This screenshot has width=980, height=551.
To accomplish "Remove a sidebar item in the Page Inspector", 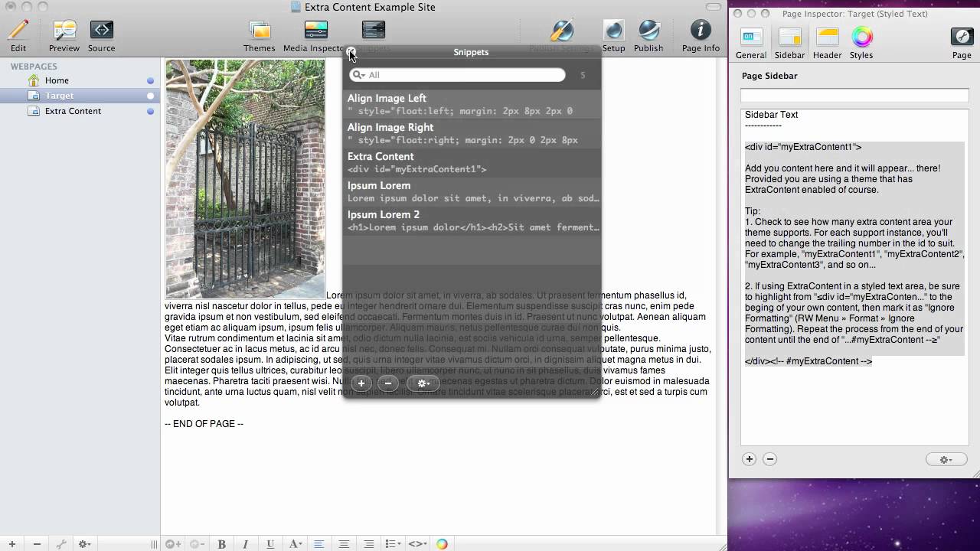I will tap(770, 459).
